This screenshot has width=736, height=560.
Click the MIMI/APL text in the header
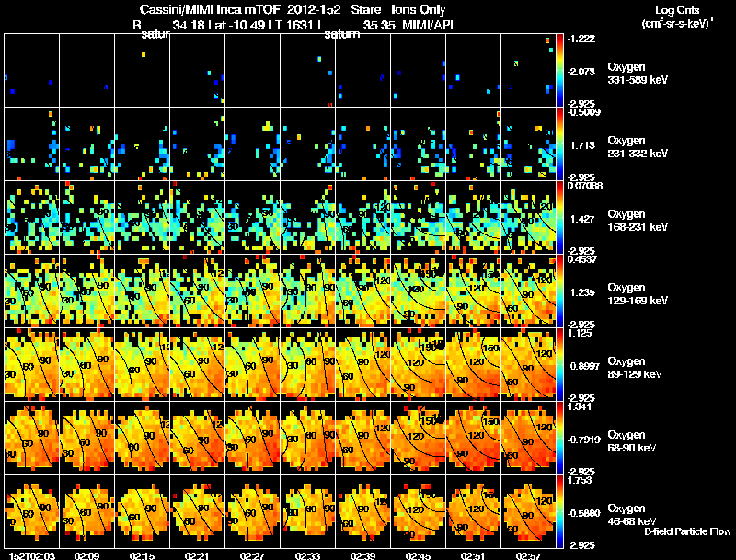(430, 25)
